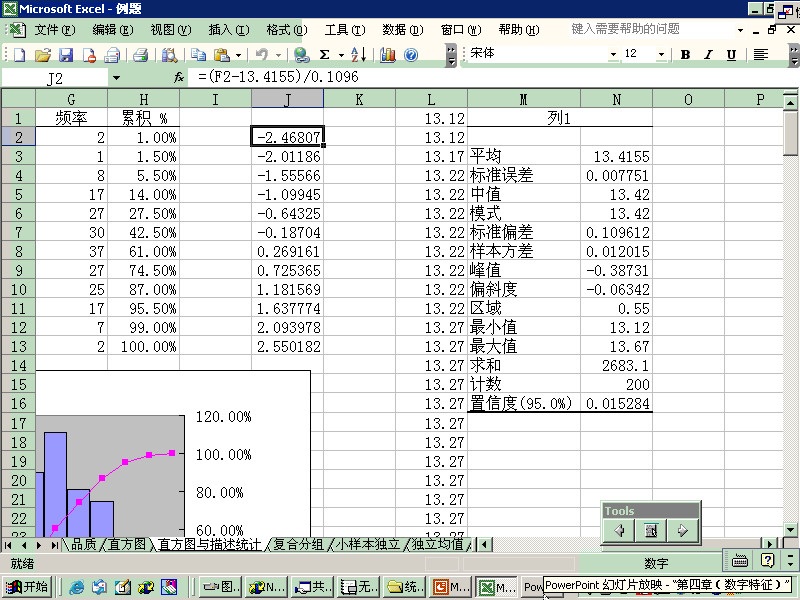The image size is (800, 600).
Task: Click the next arrow in the Tools panel
Action: (682, 531)
